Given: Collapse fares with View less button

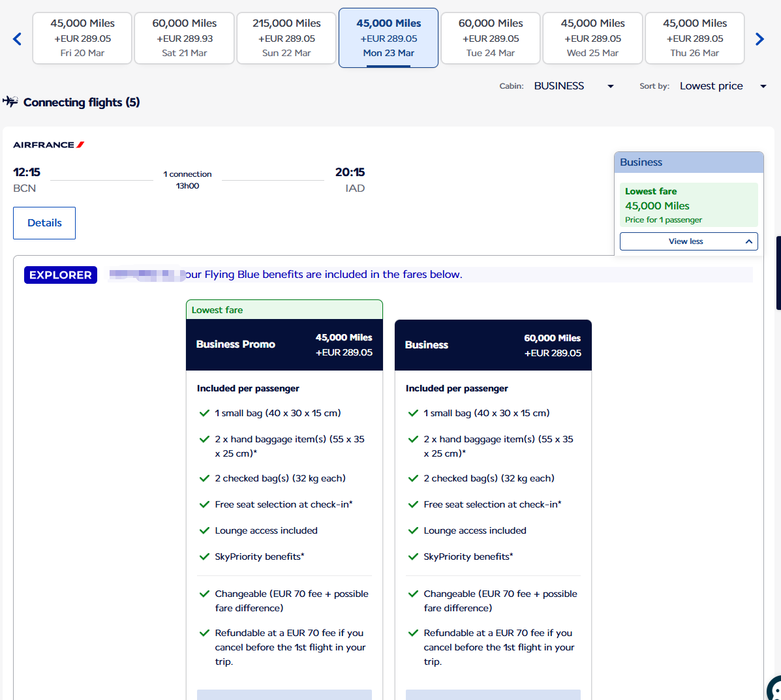Looking at the screenshot, I should coord(688,241).
